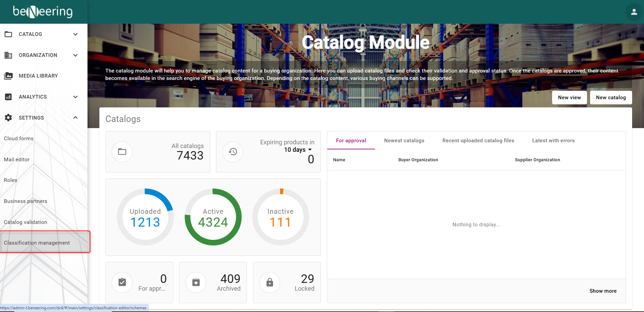This screenshot has width=644, height=312.
Task: Click the Archived box icon
Action: tap(196, 282)
